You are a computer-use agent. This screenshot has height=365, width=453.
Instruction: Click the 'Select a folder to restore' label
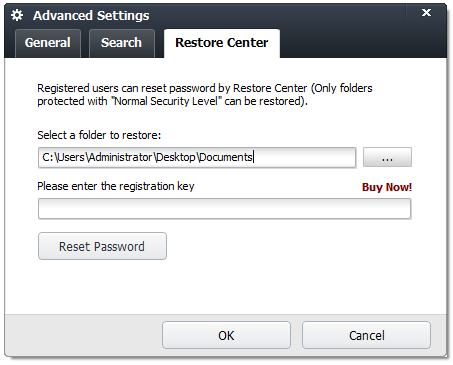[x=99, y=135]
